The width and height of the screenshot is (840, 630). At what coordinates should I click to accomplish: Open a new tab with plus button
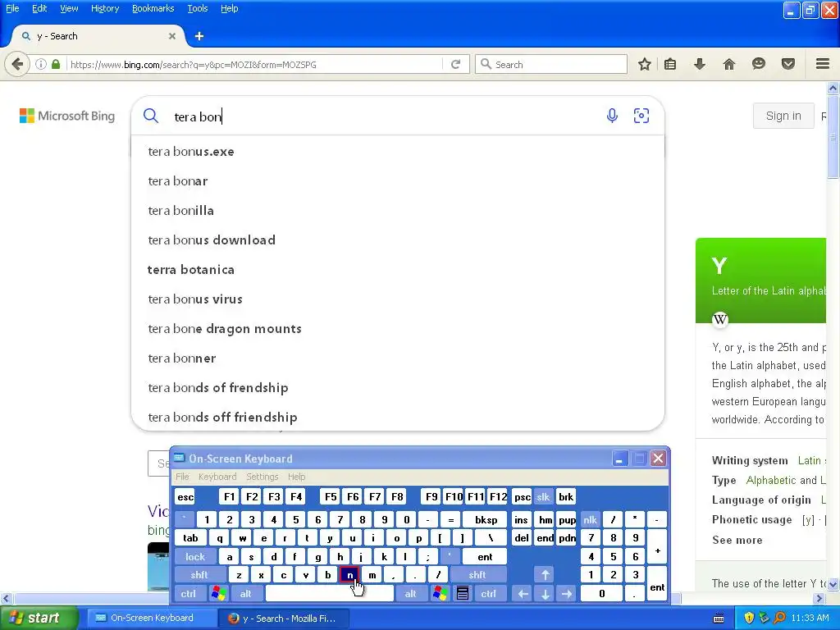pyautogui.click(x=199, y=36)
